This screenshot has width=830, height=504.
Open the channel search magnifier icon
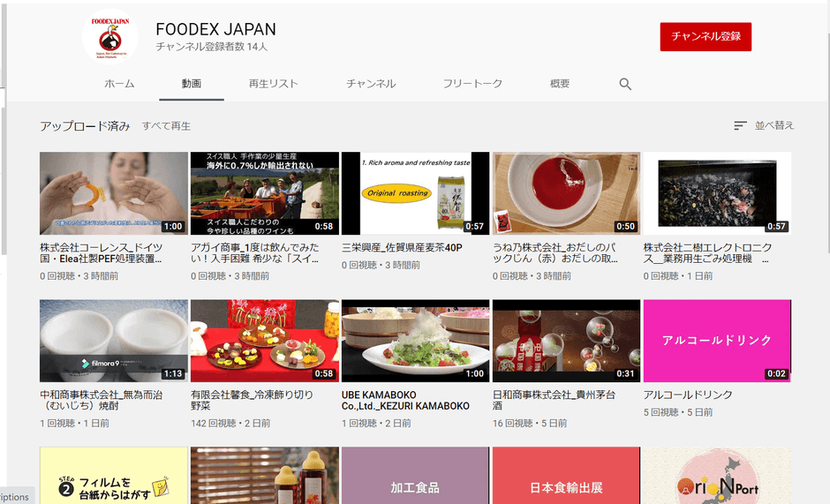point(625,84)
